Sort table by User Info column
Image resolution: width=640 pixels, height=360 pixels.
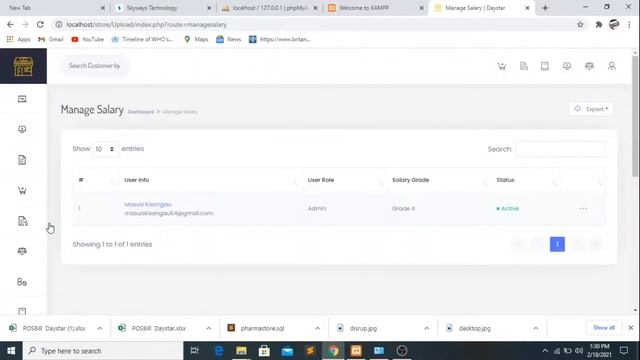coord(210,180)
